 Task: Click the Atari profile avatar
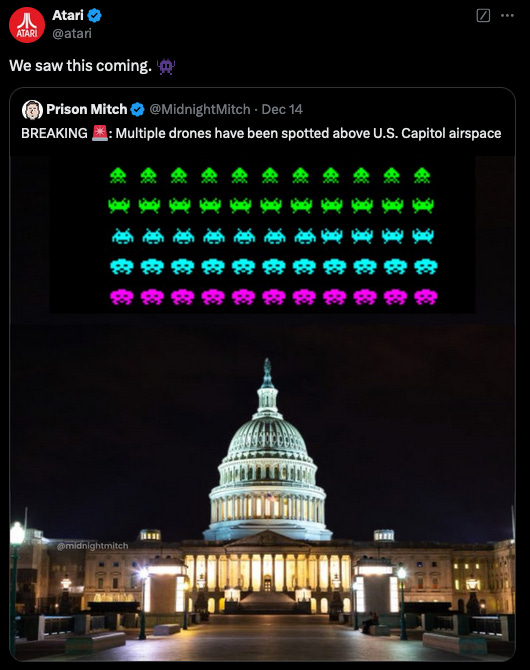[27, 25]
